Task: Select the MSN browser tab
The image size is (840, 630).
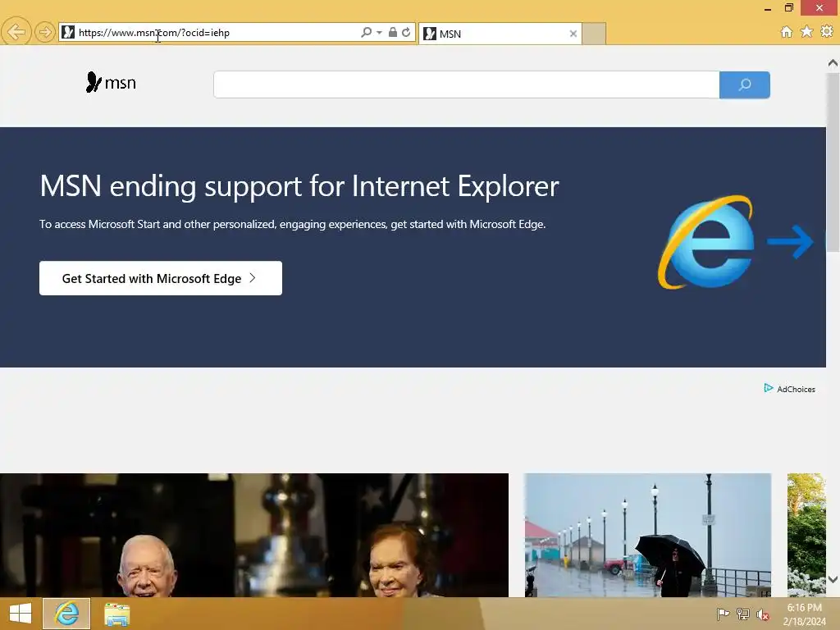Action: click(500, 34)
